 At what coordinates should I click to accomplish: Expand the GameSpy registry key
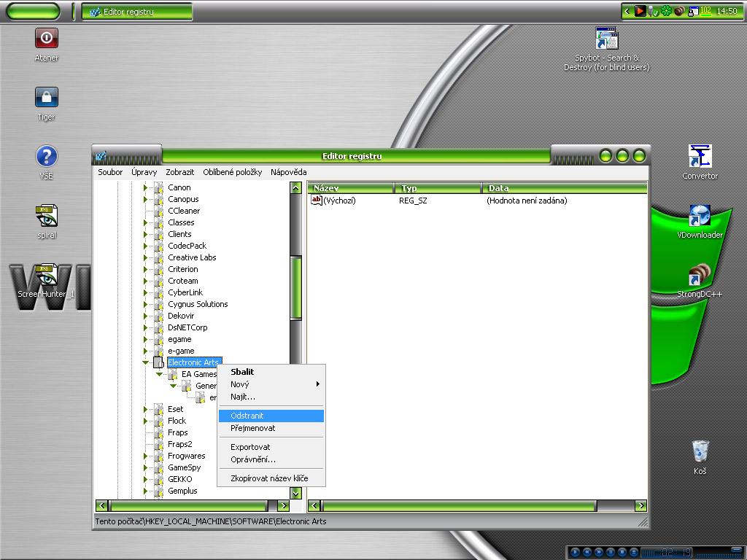click(146, 467)
